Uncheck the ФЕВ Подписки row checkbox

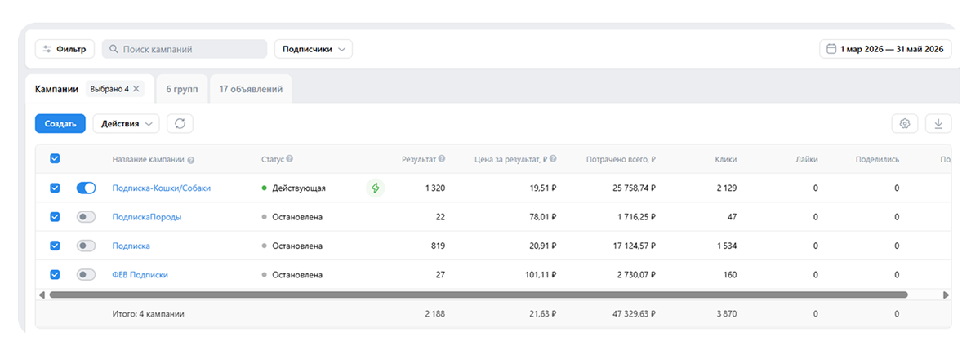click(55, 275)
